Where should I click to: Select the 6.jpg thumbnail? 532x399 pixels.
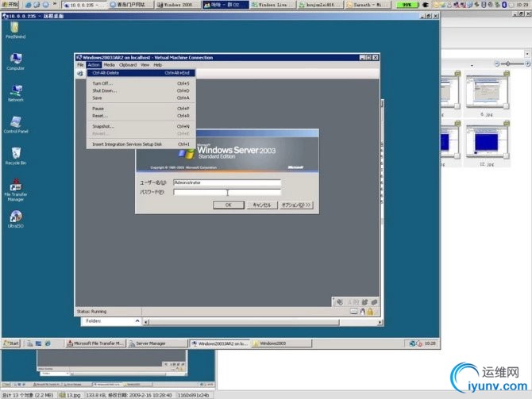pos(488,94)
